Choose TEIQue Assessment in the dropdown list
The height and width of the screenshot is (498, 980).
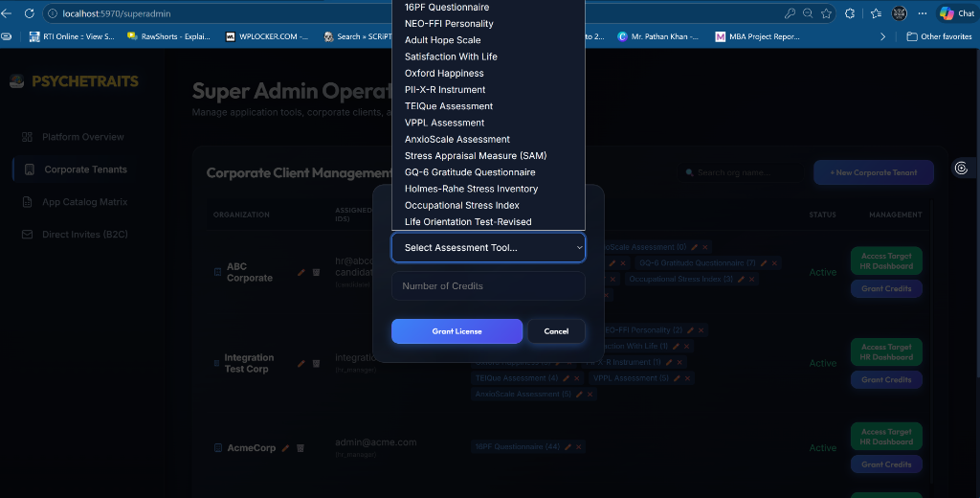(488, 106)
